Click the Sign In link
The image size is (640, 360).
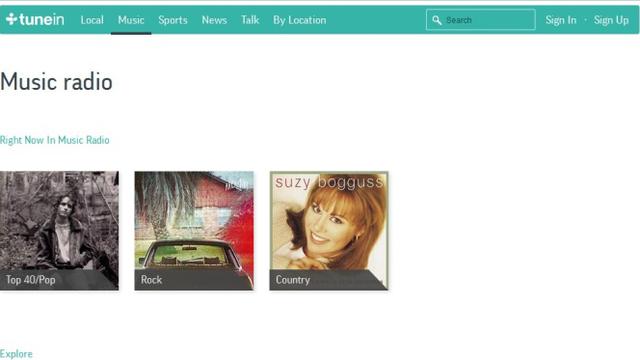[x=561, y=20]
